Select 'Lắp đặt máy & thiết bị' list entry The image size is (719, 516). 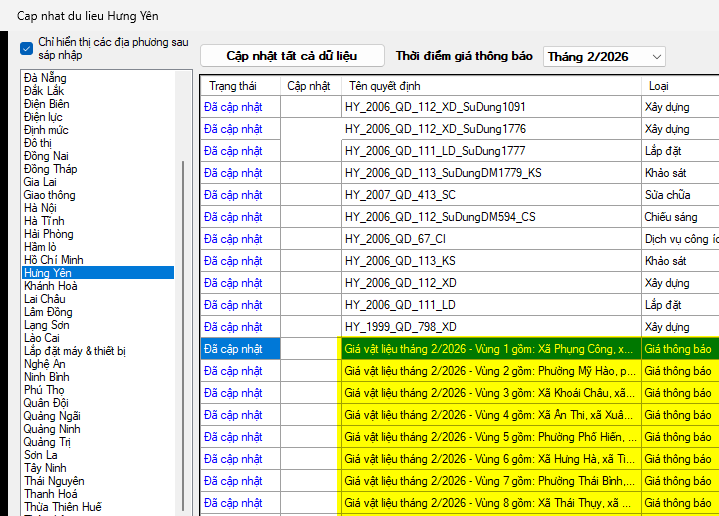point(75,351)
